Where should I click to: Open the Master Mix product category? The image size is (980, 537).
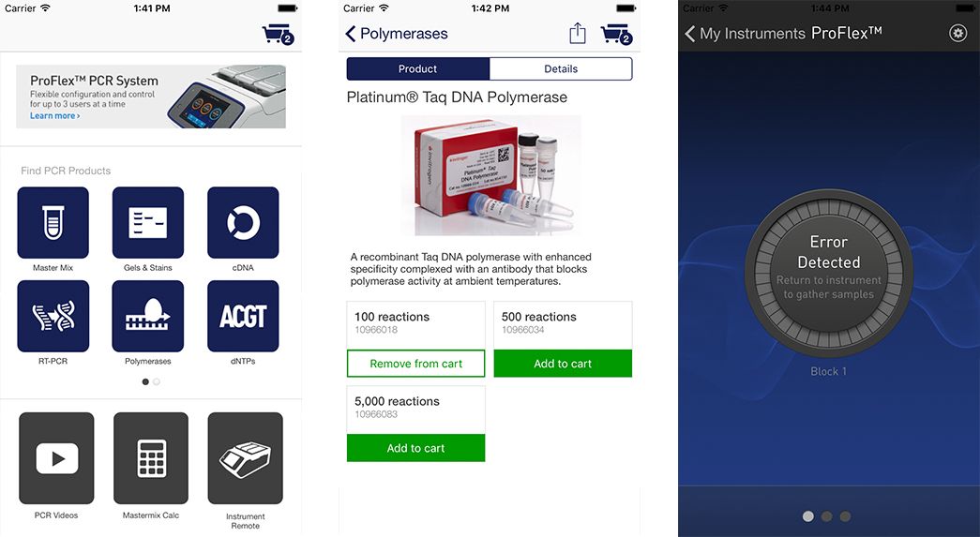pos(53,222)
